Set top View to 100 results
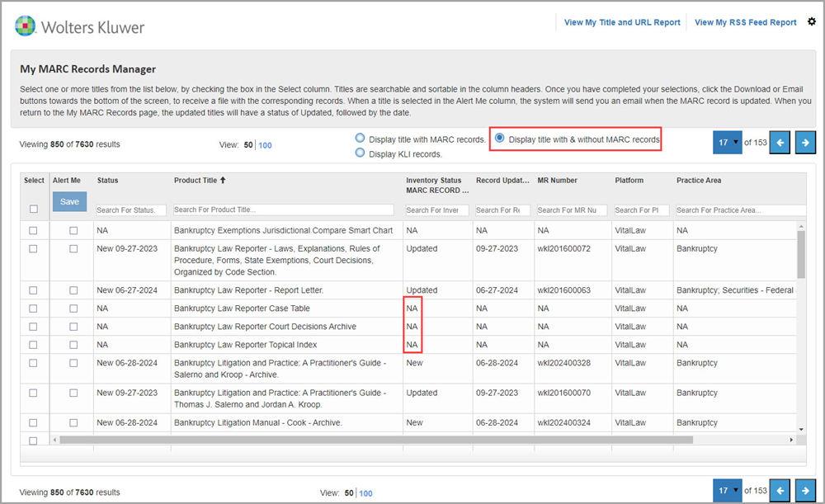This screenshot has width=825, height=504. coord(265,145)
